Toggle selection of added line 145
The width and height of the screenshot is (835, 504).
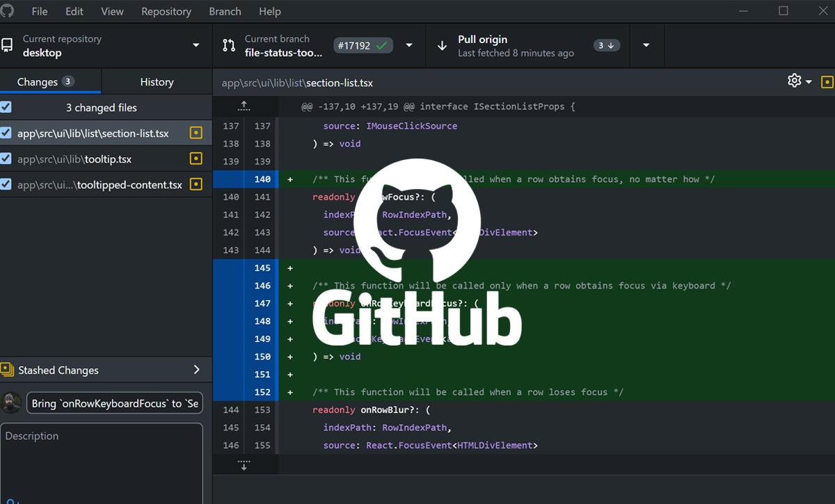click(245, 268)
